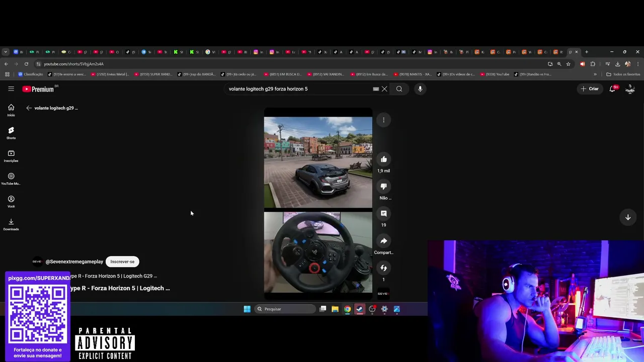Open Steam from the taskbar
This screenshot has height=362, width=644.
(x=360, y=309)
